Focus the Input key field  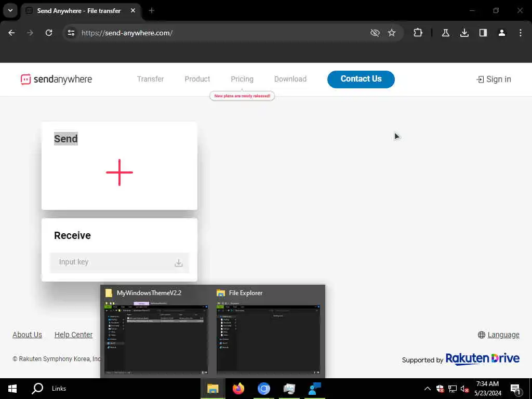pyautogui.click(x=119, y=262)
